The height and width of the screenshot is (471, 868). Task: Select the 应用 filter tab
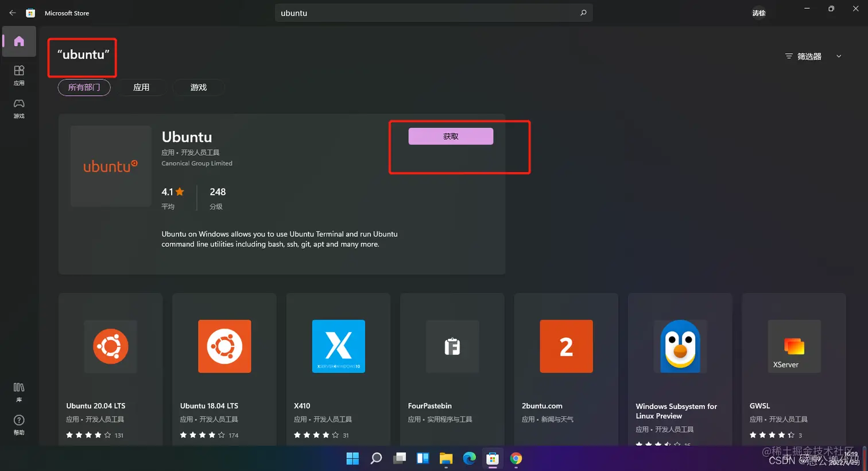(141, 87)
